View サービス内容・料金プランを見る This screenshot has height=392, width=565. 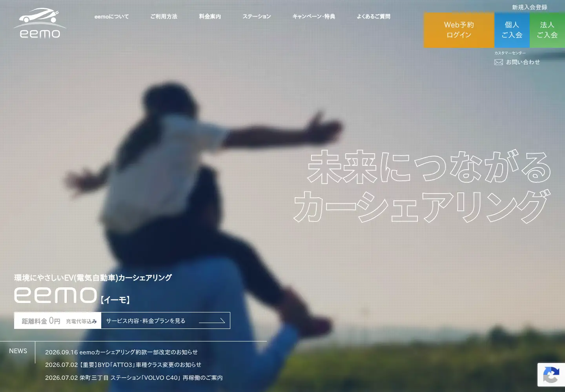pyautogui.click(x=166, y=321)
